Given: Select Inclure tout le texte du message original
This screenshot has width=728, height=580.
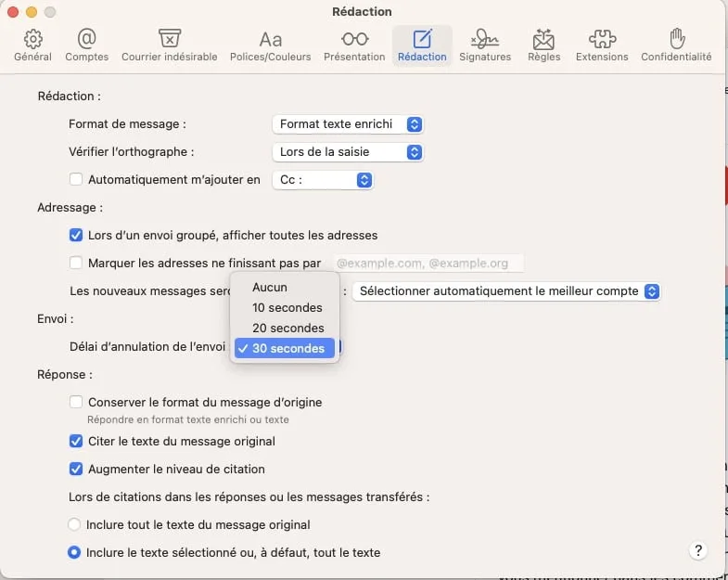Looking at the screenshot, I should [x=74, y=524].
